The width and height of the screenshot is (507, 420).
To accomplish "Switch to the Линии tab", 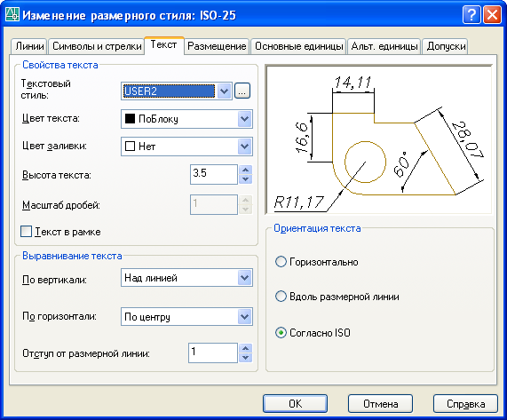I will click(x=29, y=46).
